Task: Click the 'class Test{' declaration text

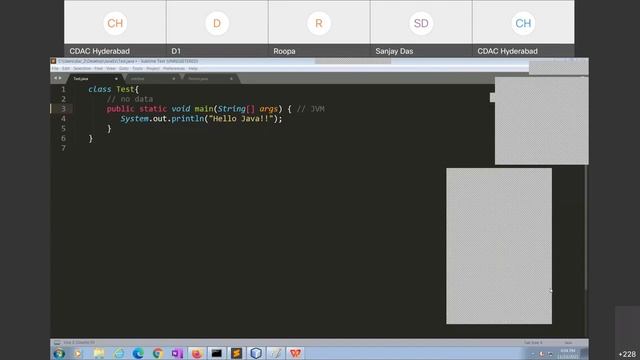Action: pos(114,89)
